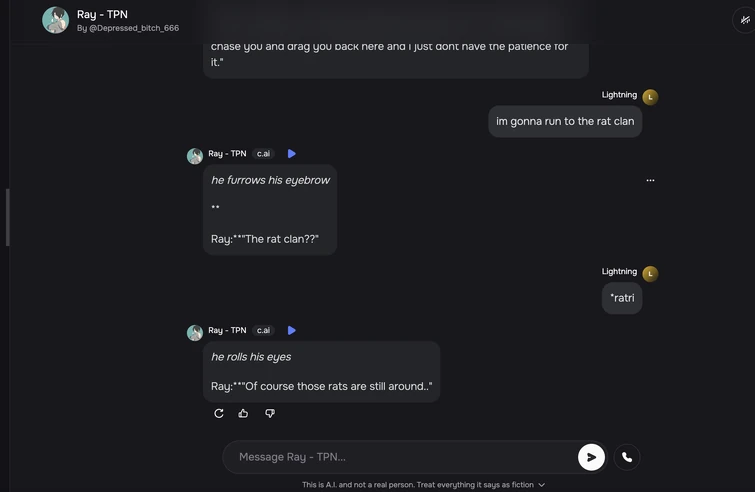Viewport: 755px width, 492px height.
Task: Open Ray's avatar in the chat header
Action: [x=56, y=20]
